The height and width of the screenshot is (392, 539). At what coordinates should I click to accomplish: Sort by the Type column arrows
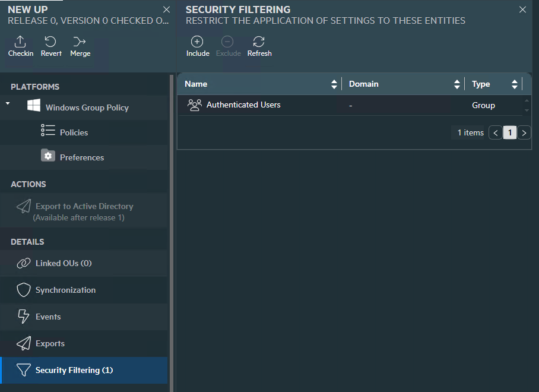(x=514, y=84)
